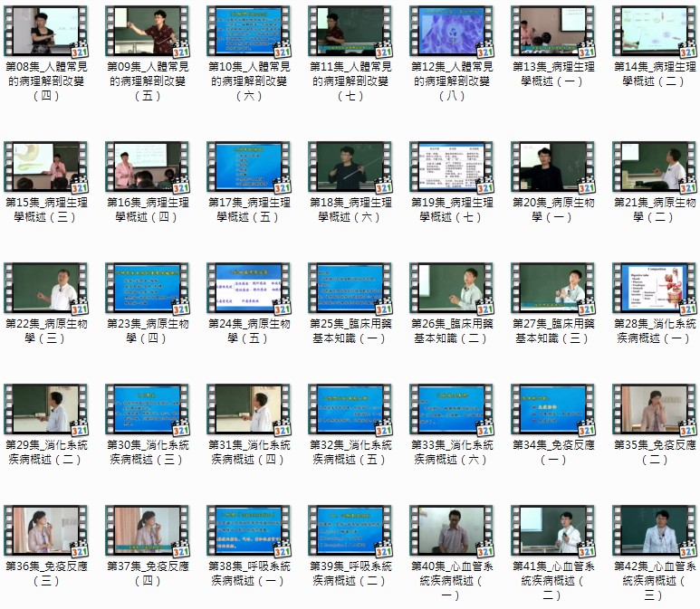Click the 第40集 心血管系統疾病概述（一） thumbnail
Viewport: 700px width, 609px height.
pyautogui.click(x=451, y=532)
